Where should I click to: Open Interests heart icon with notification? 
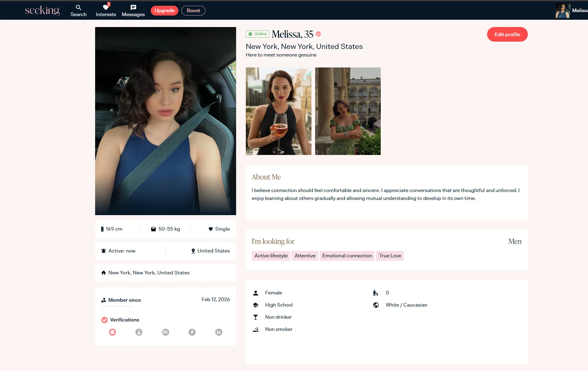(106, 7)
